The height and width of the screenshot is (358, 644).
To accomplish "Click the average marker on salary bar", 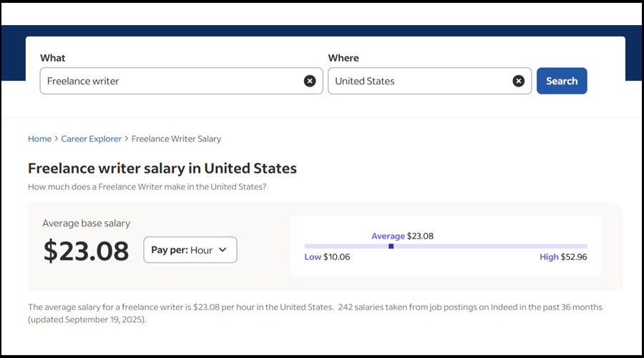I will point(391,246).
